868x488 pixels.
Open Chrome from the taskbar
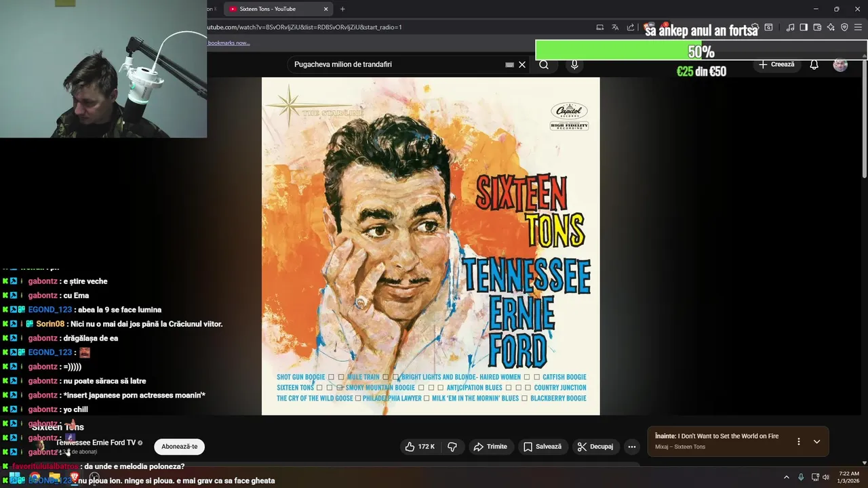34,478
